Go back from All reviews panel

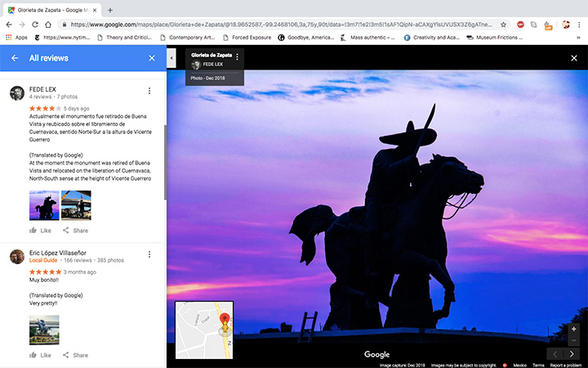(15, 58)
